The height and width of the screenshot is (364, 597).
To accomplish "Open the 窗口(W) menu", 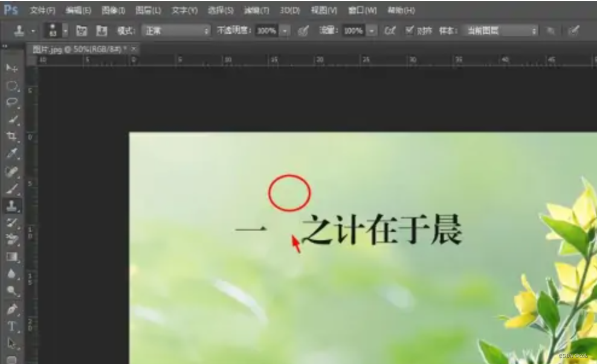I will [362, 10].
